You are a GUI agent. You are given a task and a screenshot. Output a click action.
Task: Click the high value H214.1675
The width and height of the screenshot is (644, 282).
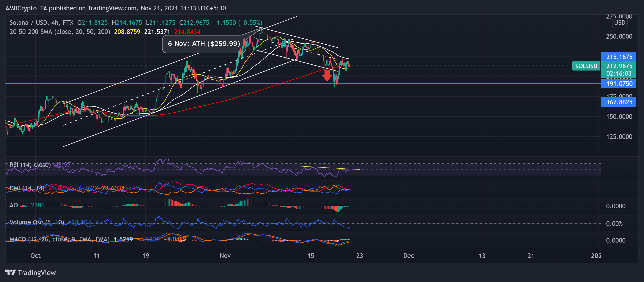pyautogui.click(x=127, y=23)
